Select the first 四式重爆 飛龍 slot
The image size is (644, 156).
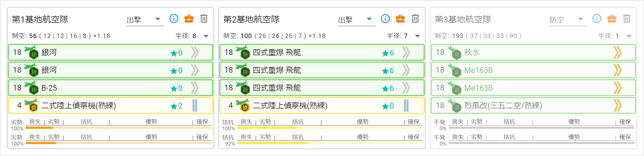[x=277, y=53]
